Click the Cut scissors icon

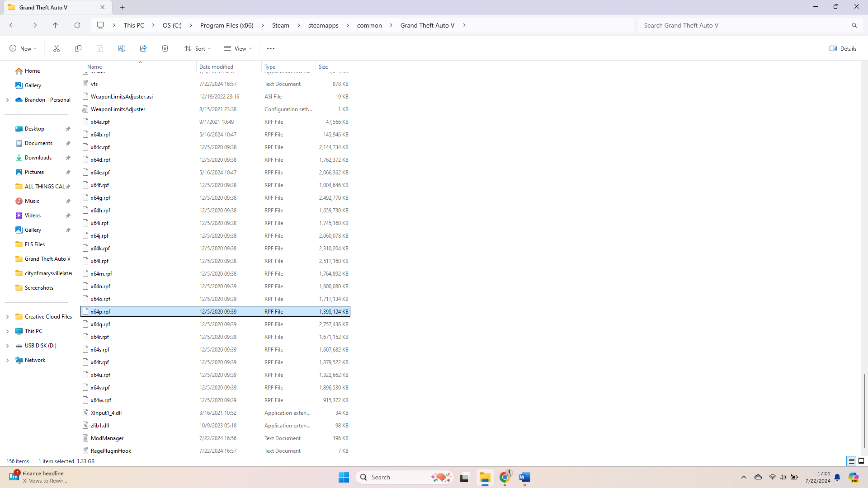point(57,48)
